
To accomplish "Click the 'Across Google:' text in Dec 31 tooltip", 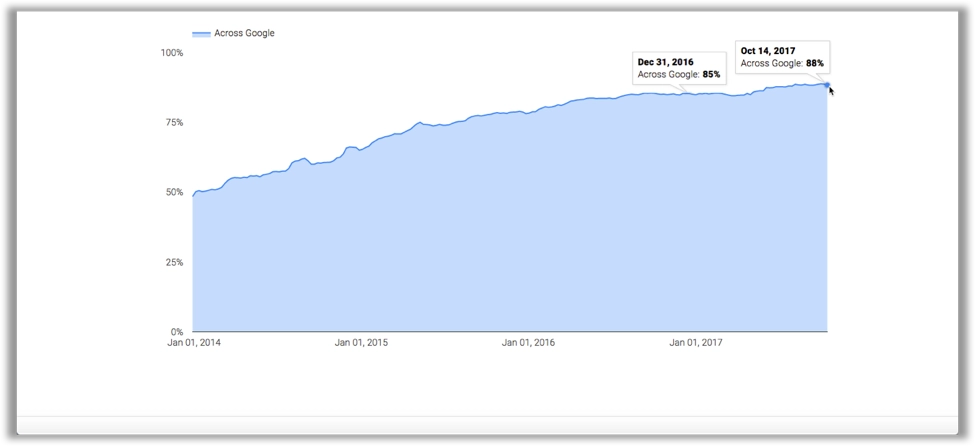I will 669,74.
